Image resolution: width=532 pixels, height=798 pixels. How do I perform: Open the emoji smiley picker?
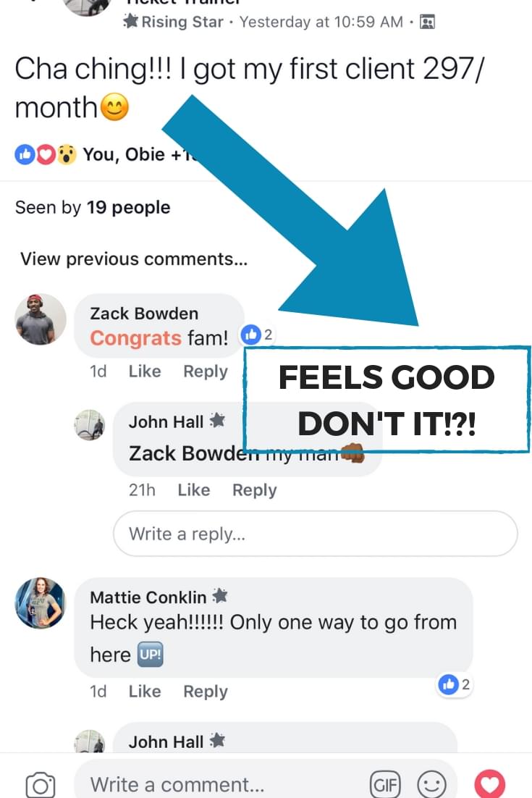(x=431, y=784)
